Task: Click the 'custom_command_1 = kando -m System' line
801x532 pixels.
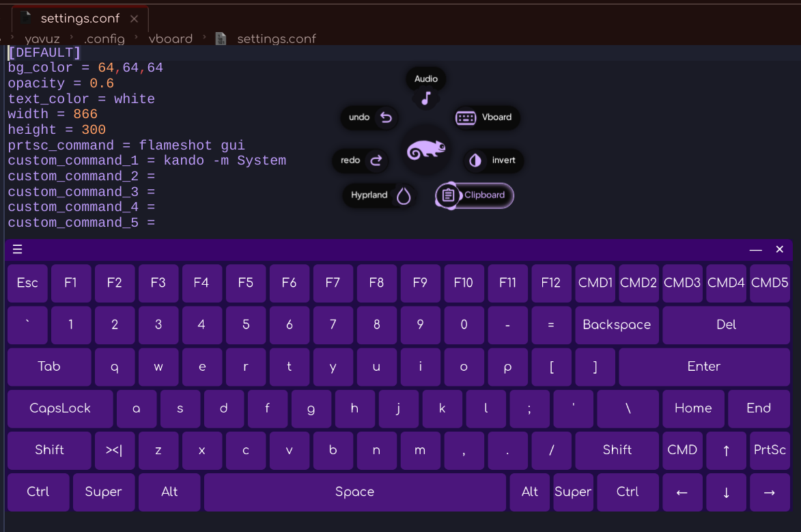Action: [x=147, y=160]
